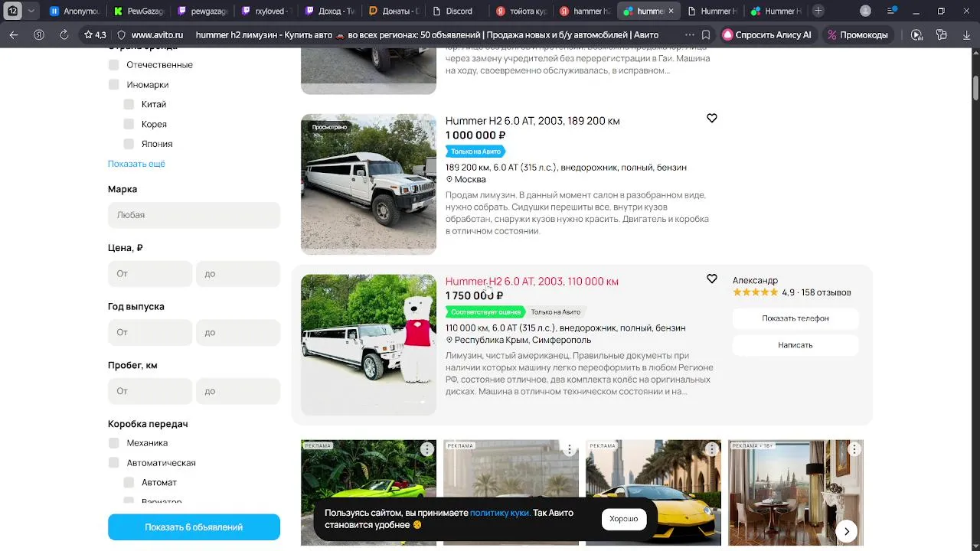Open the политику куки link
This screenshot has width=980, height=551.
point(500,513)
